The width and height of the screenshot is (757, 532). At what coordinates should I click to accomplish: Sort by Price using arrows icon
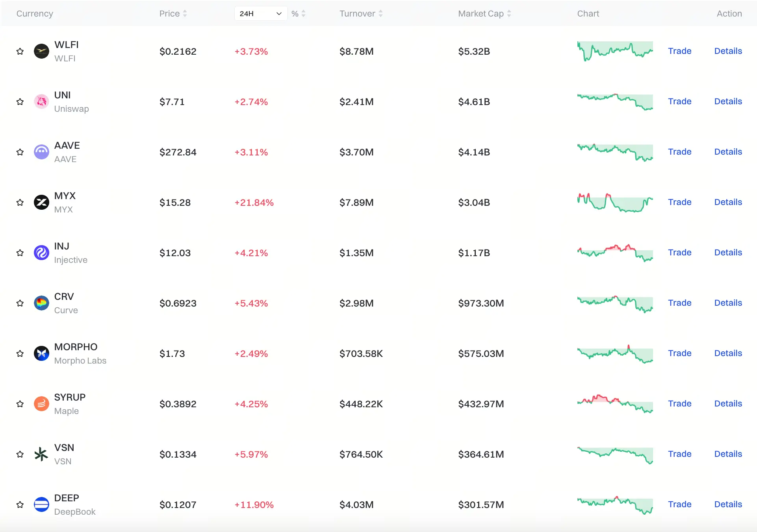coord(185,13)
